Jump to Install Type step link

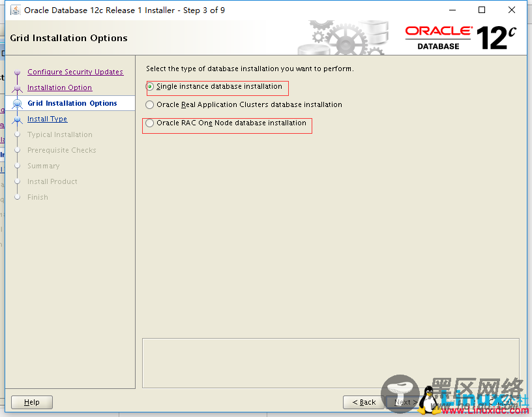click(x=48, y=119)
